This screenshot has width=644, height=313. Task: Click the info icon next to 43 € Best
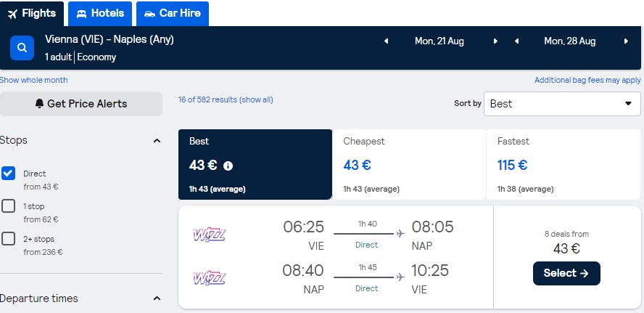pos(228,166)
